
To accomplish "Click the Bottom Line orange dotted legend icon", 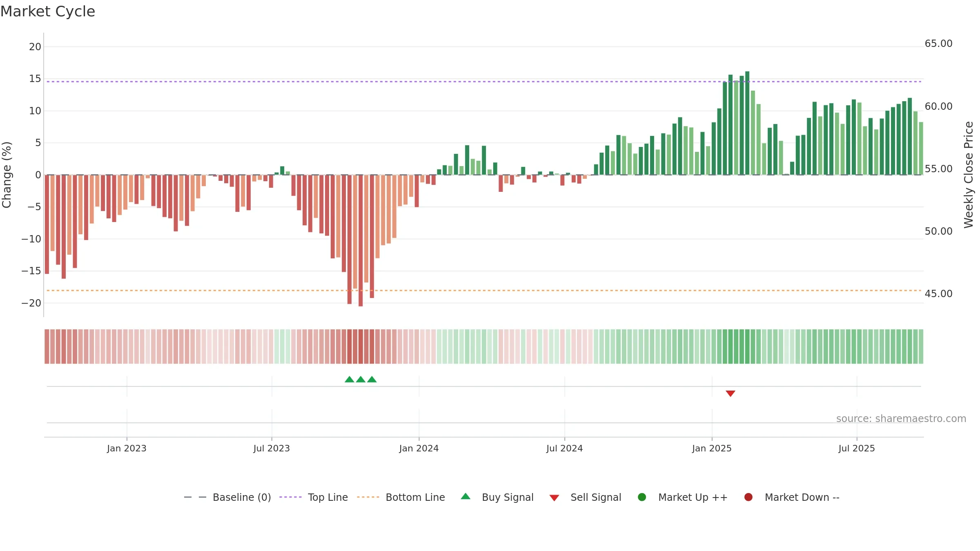I will click(368, 497).
